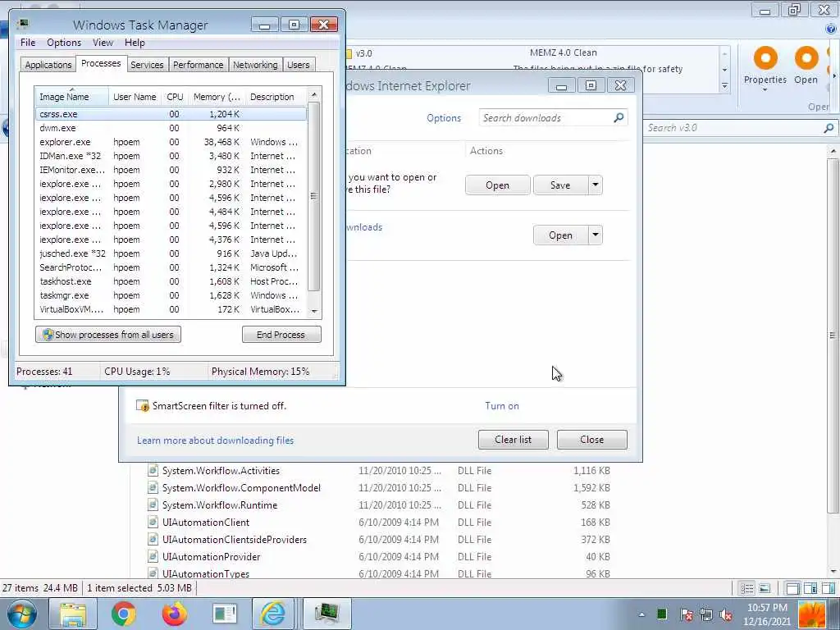
Task: Click Show processes from all users
Action: pos(108,335)
